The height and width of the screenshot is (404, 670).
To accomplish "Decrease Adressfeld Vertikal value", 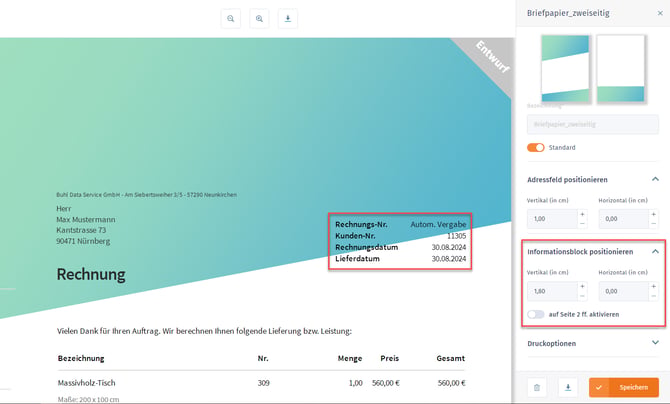I will (x=582, y=224).
